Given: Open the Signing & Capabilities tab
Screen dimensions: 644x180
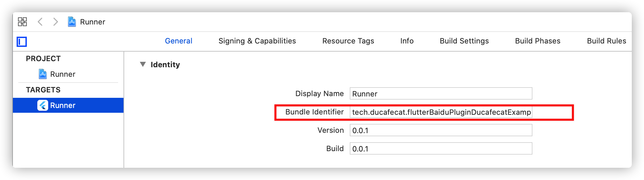Looking at the screenshot, I should [x=257, y=41].
